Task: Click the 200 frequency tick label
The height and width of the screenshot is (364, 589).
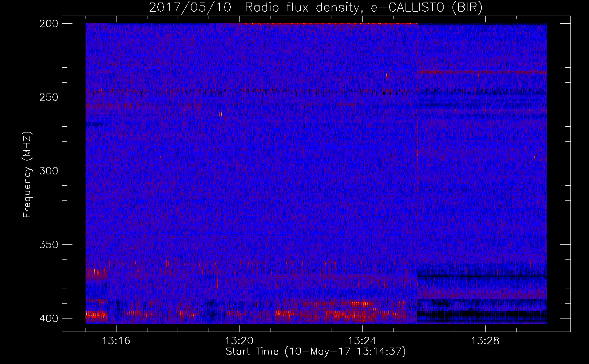Action: click(49, 24)
